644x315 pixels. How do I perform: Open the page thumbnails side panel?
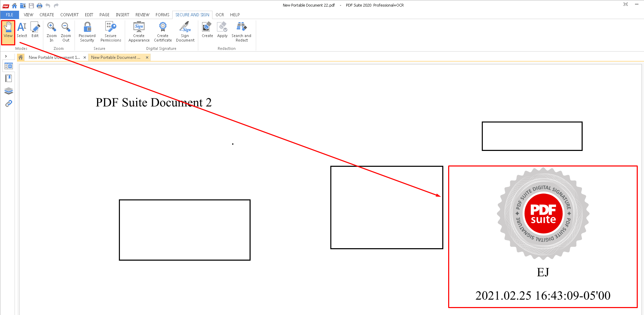(x=9, y=66)
